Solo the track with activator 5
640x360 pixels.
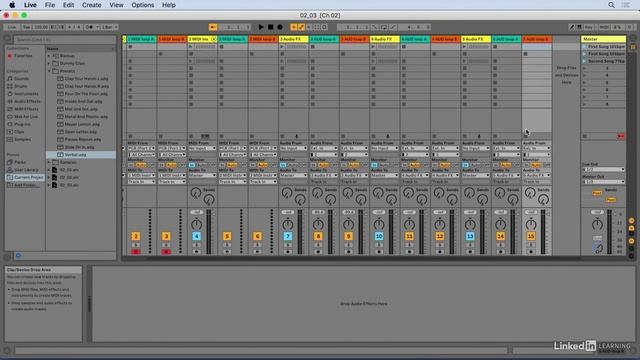tap(227, 245)
